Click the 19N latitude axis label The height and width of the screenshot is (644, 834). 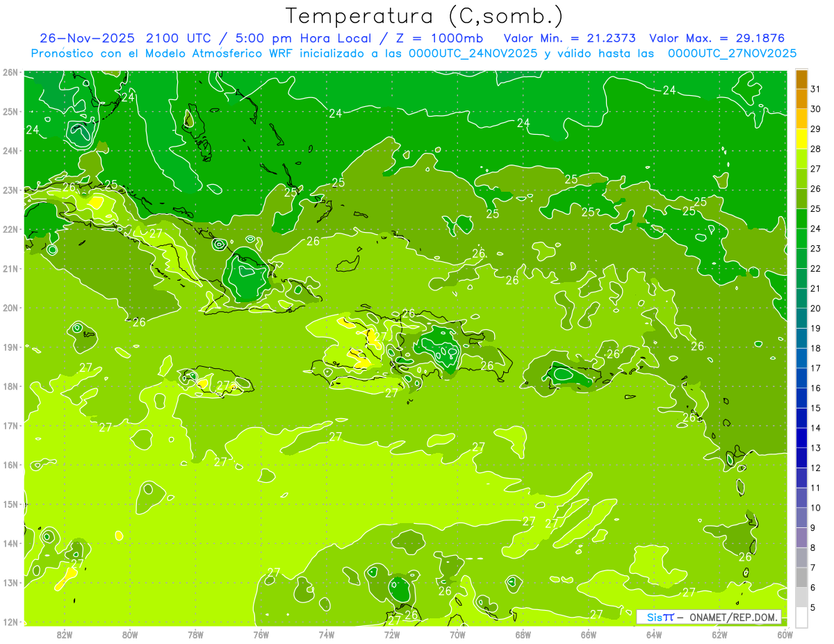point(10,347)
